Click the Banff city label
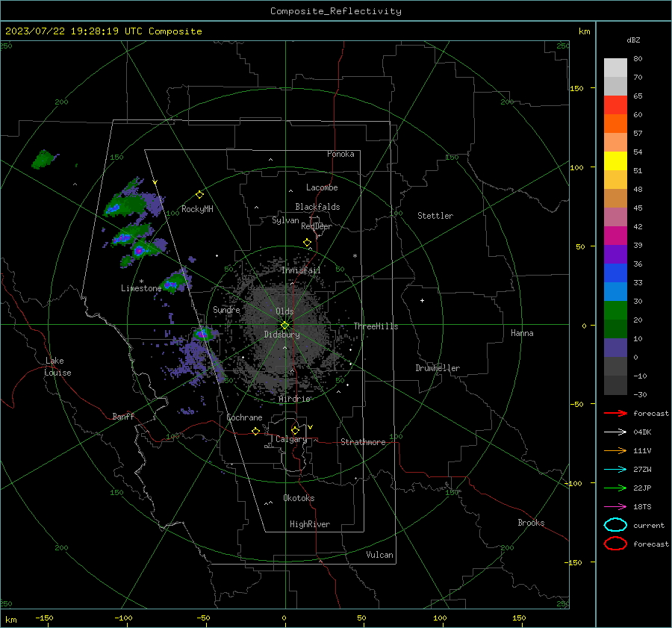672x628 pixels. tap(123, 416)
